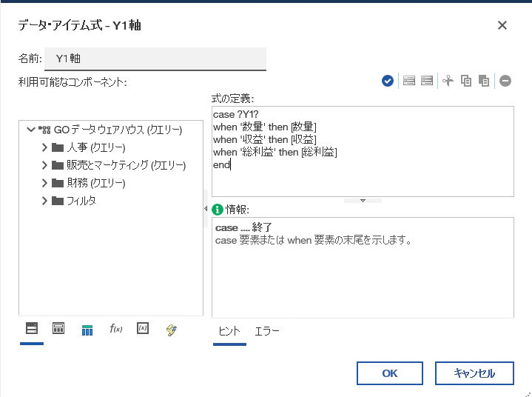Click the 名前 input field containing Y1軸
This screenshot has width=532, height=397.
click(155, 59)
